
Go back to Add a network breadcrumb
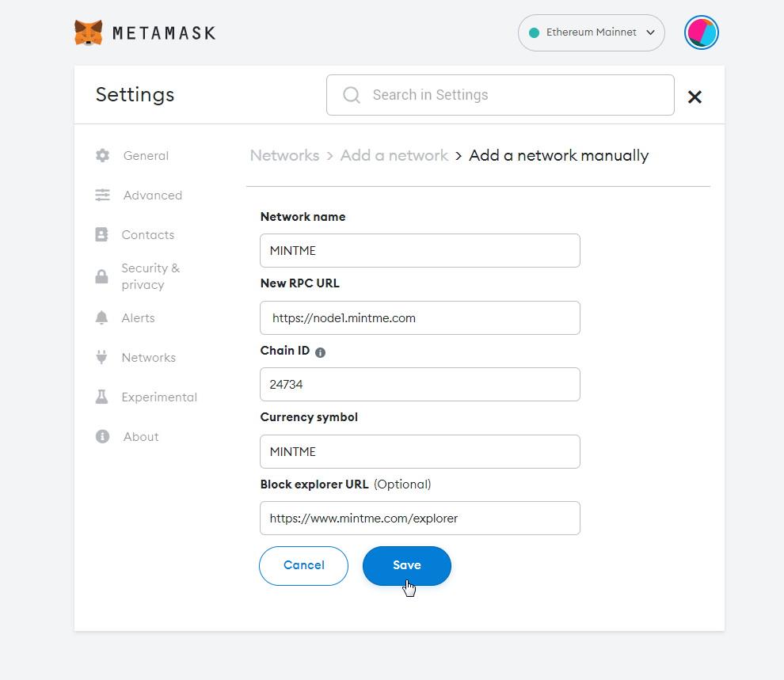(394, 156)
